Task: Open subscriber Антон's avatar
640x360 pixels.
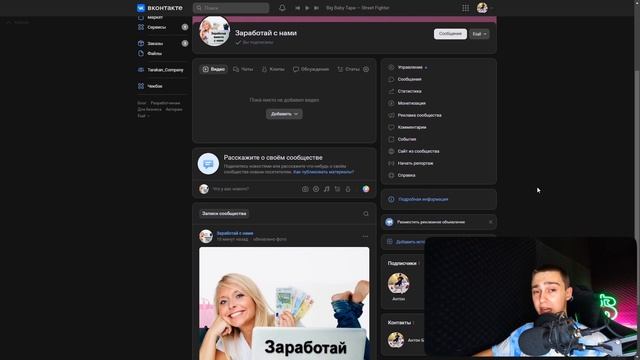Action: pyautogui.click(x=398, y=283)
